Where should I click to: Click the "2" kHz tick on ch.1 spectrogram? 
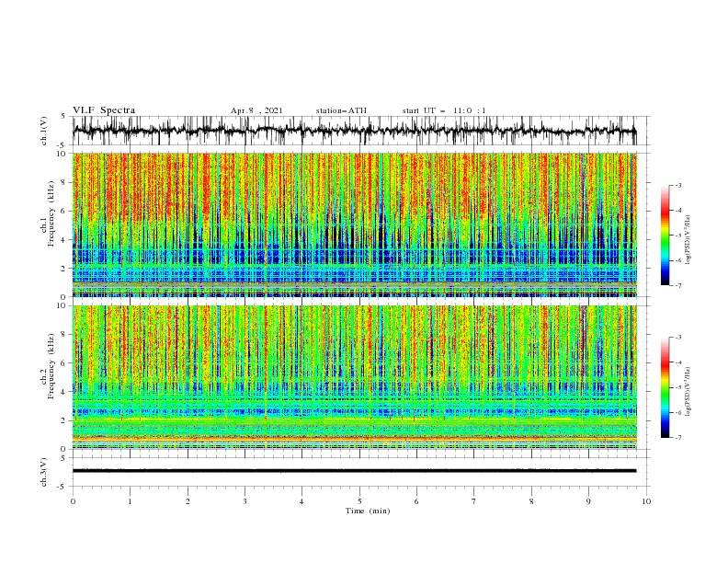click(x=64, y=269)
